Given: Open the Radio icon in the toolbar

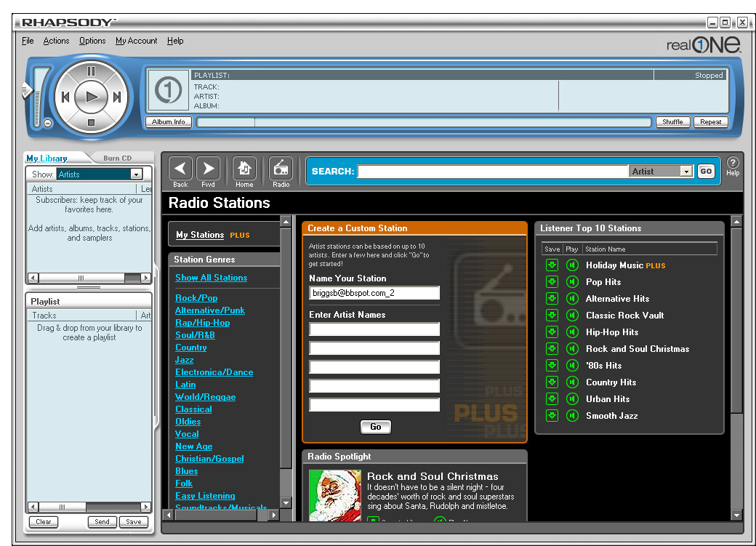Looking at the screenshot, I should (x=281, y=169).
